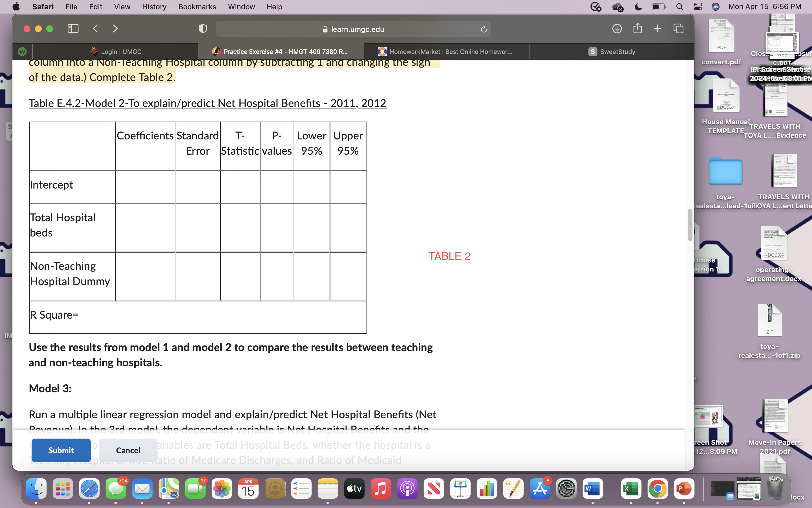The height and width of the screenshot is (508, 812).
Task: Toggle the Safari sidebar button
Action: pyautogui.click(x=73, y=29)
